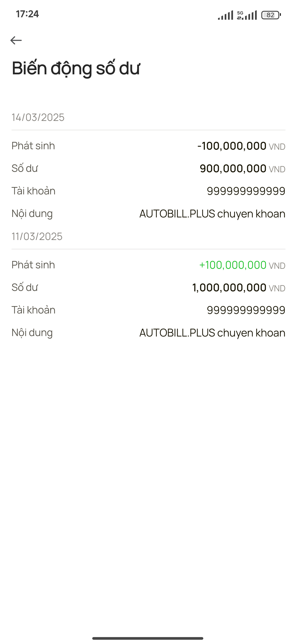Tap the 17:24 clock in status bar
Viewport: 297px width, 644px height.
[27, 14]
